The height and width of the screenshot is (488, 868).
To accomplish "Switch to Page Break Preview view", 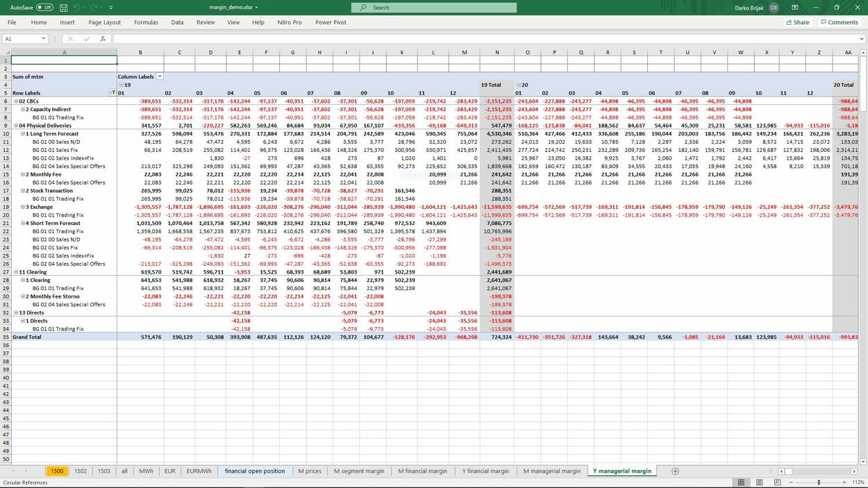I will [x=777, y=482].
